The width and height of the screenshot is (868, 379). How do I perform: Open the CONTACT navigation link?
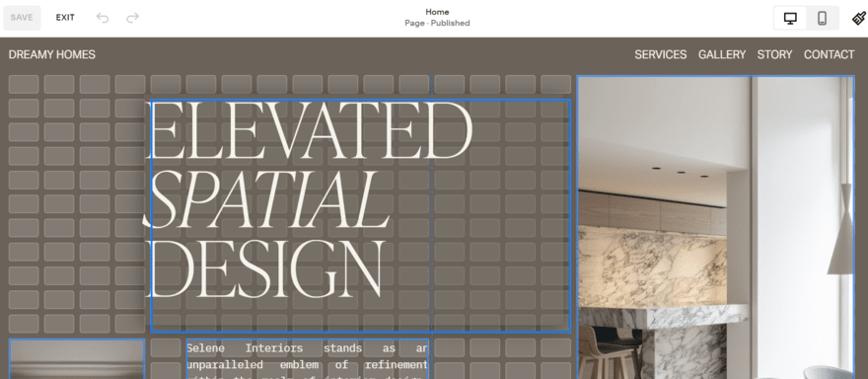click(829, 55)
